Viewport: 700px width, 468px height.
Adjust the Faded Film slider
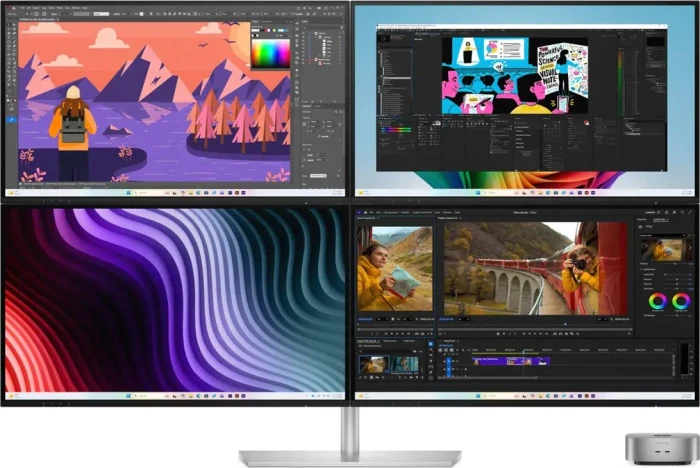pos(675,275)
